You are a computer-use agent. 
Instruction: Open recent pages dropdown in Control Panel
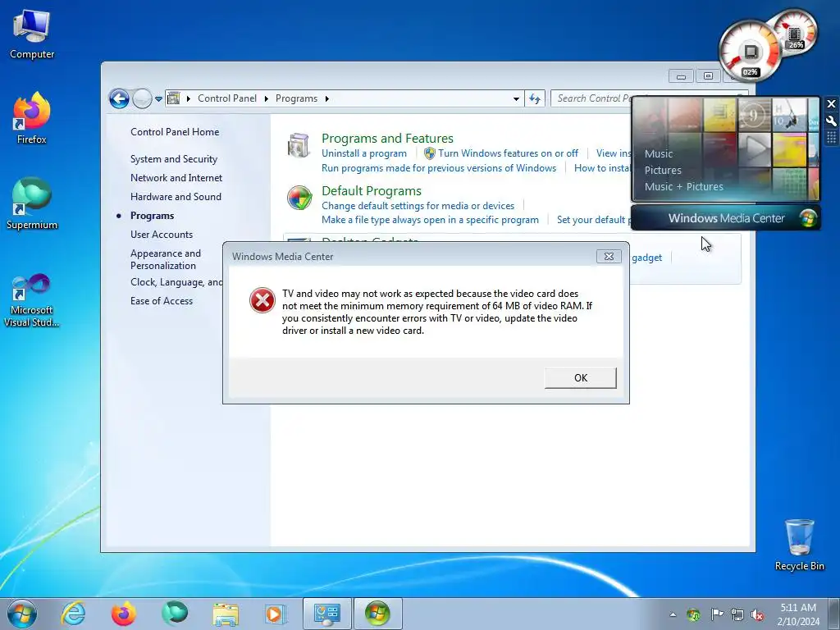[158, 98]
